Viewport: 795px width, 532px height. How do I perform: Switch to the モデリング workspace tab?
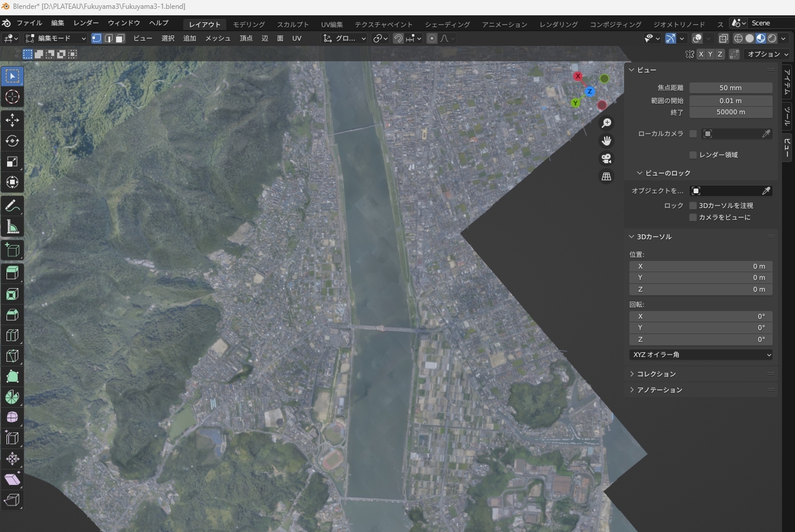click(249, 24)
